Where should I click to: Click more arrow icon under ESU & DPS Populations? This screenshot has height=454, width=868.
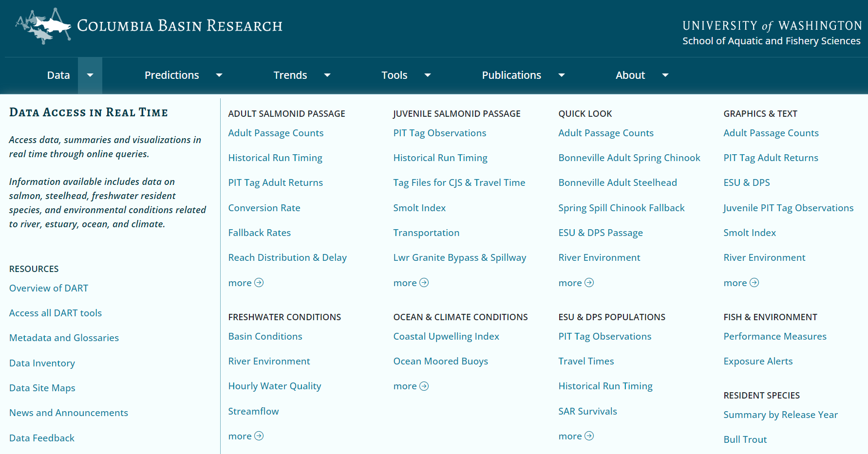pos(589,436)
